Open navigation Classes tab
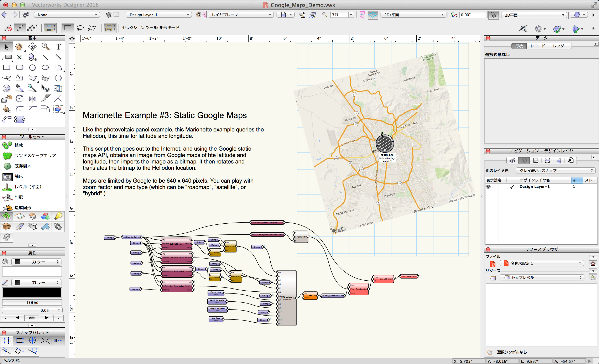The height and width of the screenshot is (364, 599). (512, 161)
